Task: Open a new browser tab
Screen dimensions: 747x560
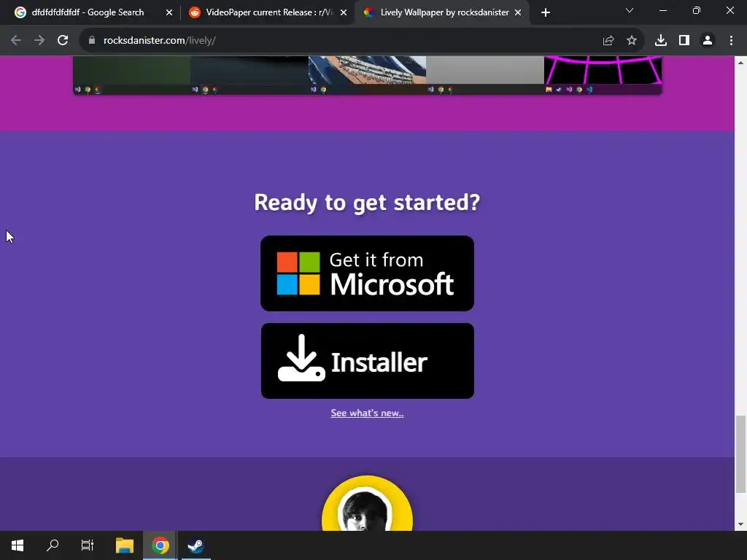Action: tap(546, 12)
